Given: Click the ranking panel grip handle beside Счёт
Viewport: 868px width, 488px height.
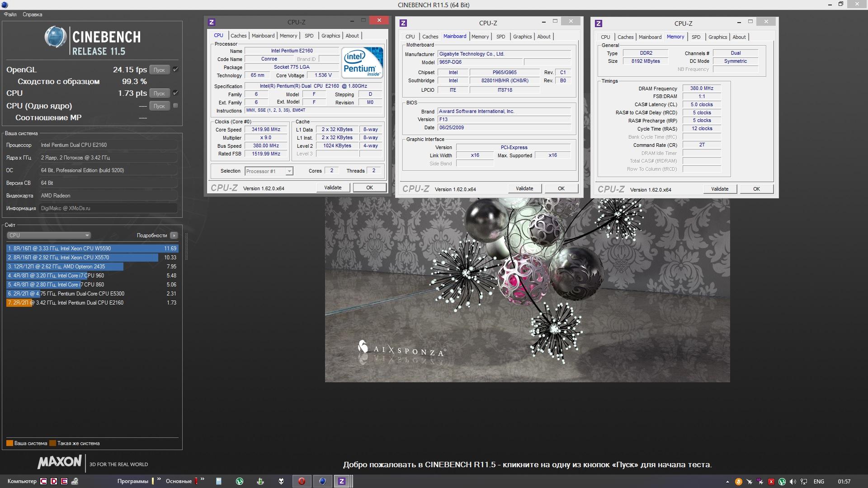Looking at the screenshot, I should click(186, 246).
